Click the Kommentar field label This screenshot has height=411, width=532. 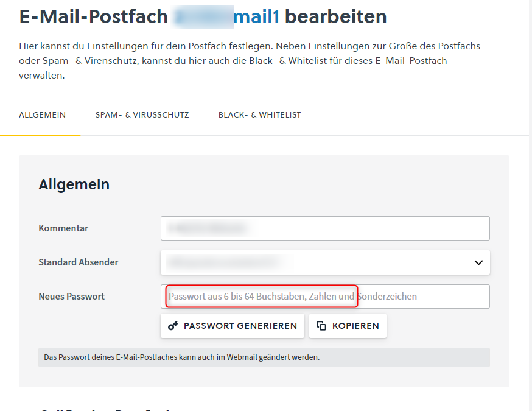(63, 228)
